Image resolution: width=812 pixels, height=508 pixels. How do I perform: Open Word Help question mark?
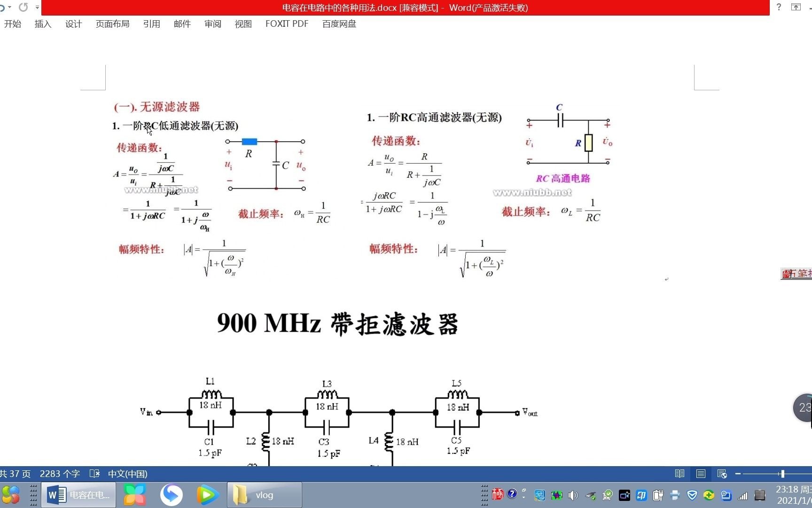779,7
